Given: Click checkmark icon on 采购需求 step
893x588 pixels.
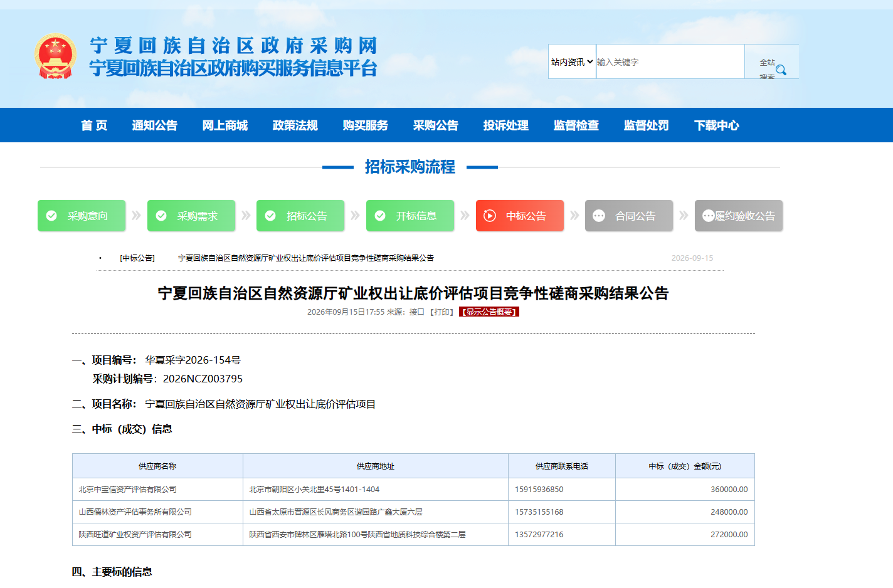Looking at the screenshot, I should click(x=161, y=216).
